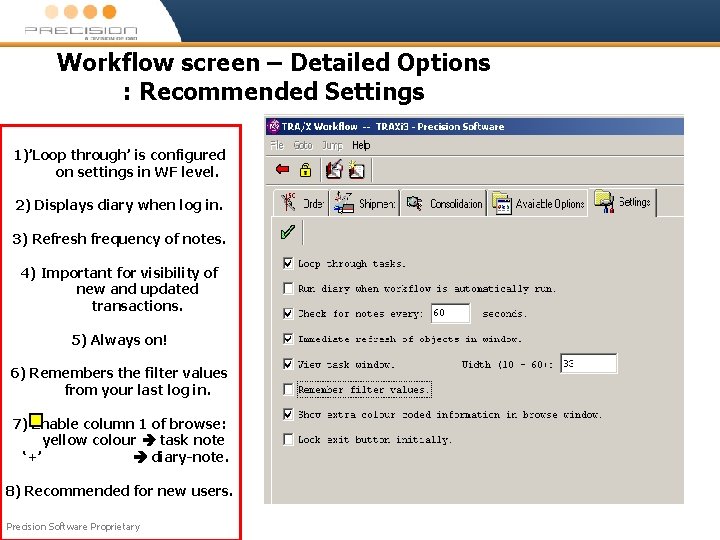Switch to the Available Options tab
Screen dimensions: 720x540
coord(538,202)
